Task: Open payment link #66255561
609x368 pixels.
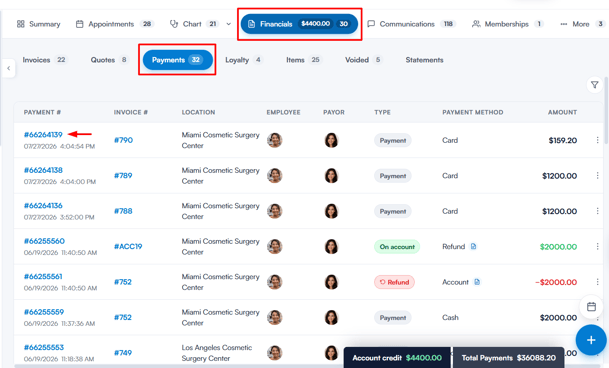Action: pyautogui.click(x=43, y=276)
